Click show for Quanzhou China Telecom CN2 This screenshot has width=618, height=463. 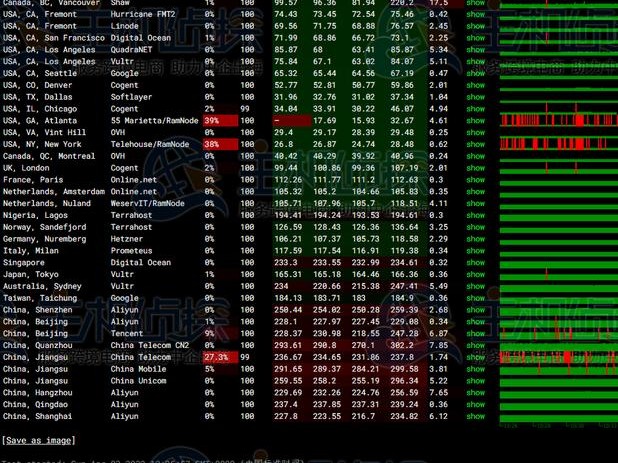coord(476,345)
